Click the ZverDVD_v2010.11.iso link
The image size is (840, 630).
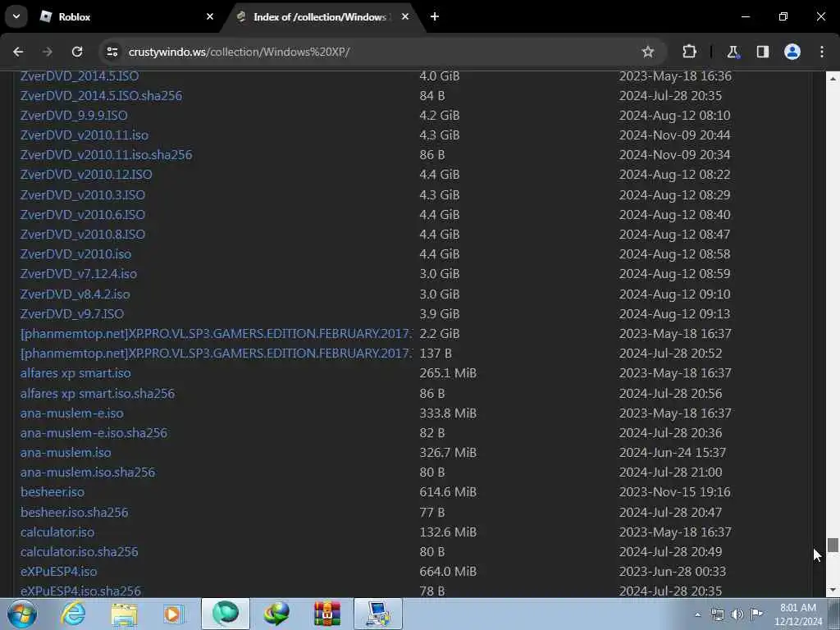point(84,135)
